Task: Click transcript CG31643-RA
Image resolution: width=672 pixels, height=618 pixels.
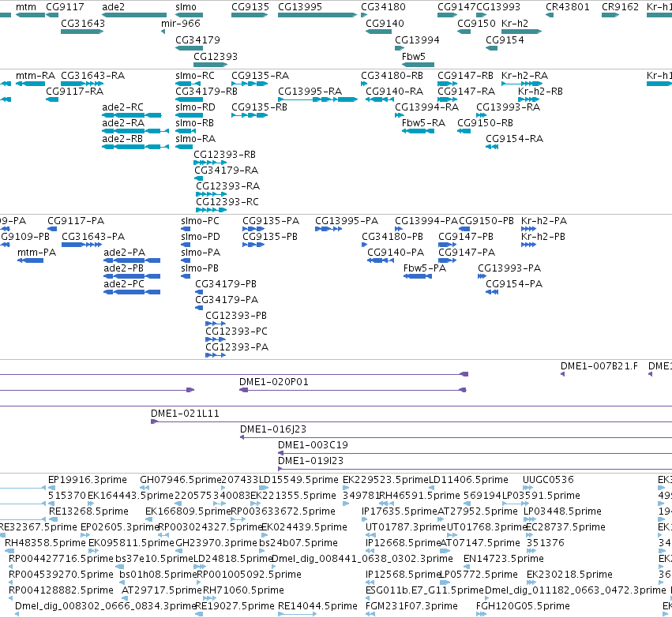Action: click(82, 84)
